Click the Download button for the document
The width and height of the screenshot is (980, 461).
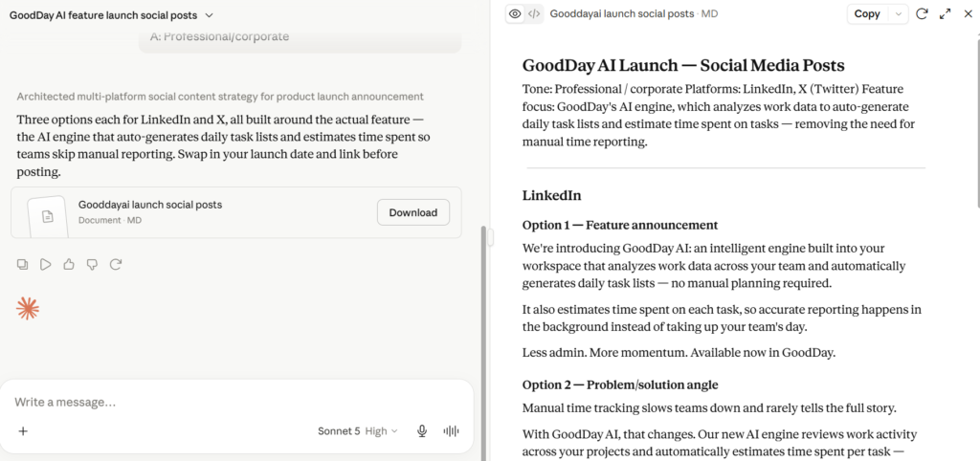pyautogui.click(x=413, y=212)
